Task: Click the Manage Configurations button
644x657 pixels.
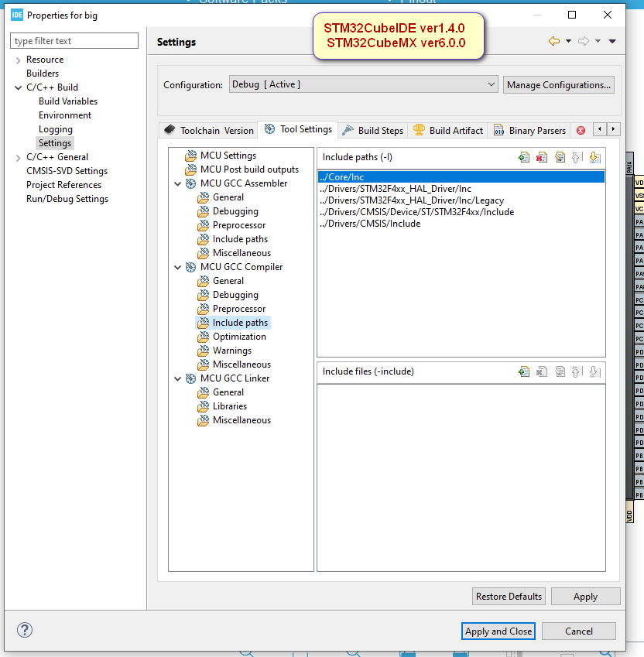Action: (559, 84)
